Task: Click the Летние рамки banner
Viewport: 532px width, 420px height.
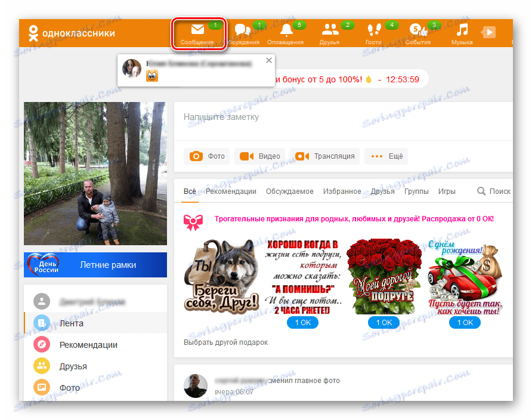Action: pos(95,265)
